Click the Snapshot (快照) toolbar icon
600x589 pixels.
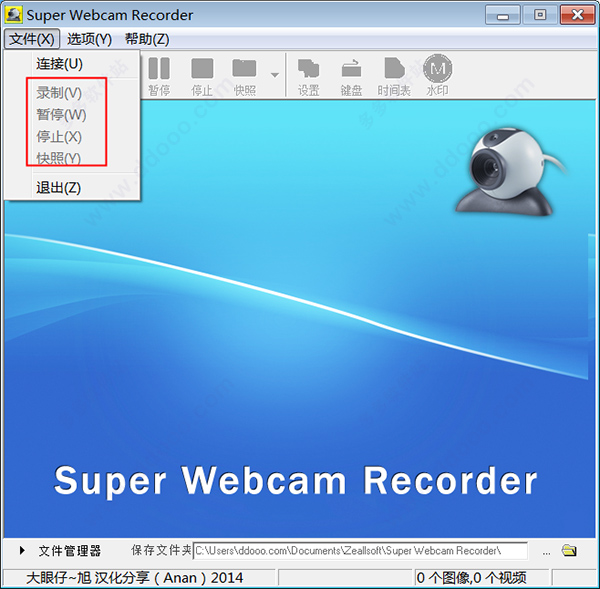coord(245,76)
